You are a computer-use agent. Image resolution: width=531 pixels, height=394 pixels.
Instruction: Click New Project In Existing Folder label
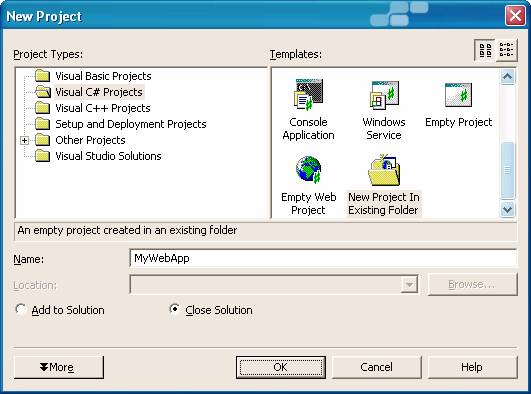[384, 203]
